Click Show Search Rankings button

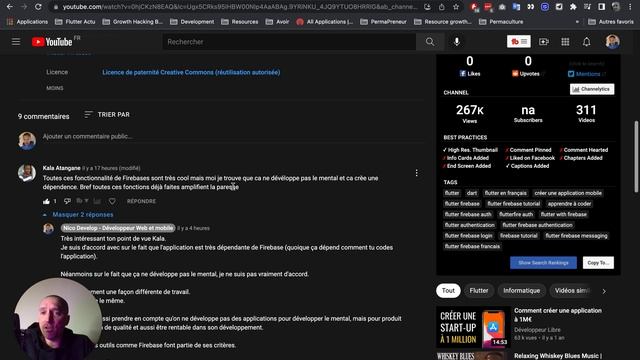pos(543,263)
